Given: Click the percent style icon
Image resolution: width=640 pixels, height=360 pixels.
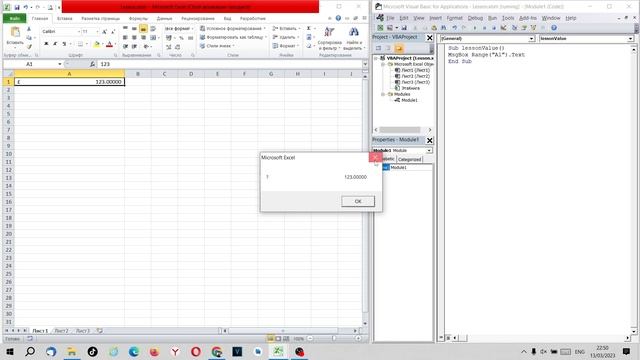Looking at the screenshot, I should click(181, 38).
